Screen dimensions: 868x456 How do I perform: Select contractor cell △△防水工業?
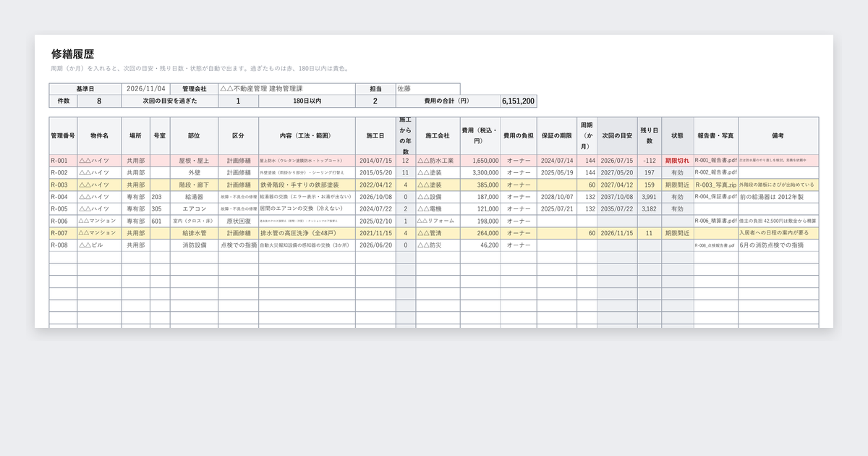coord(438,161)
